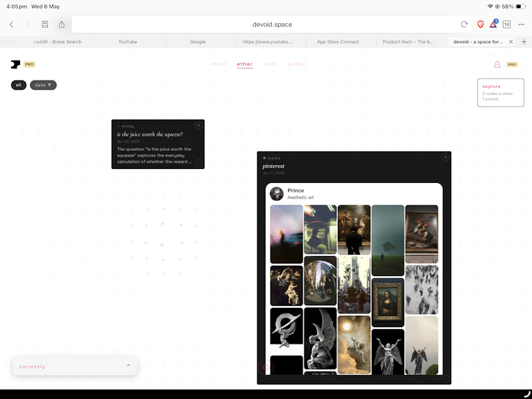Open the essay titled is the juice worth the squeeze?
Screen dimensions: 532x399
point(150,134)
